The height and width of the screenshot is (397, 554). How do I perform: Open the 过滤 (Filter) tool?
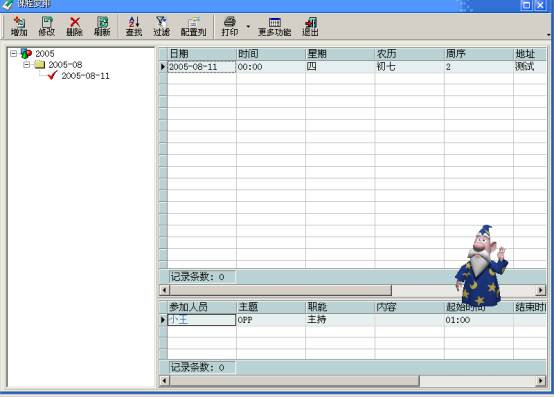161,26
